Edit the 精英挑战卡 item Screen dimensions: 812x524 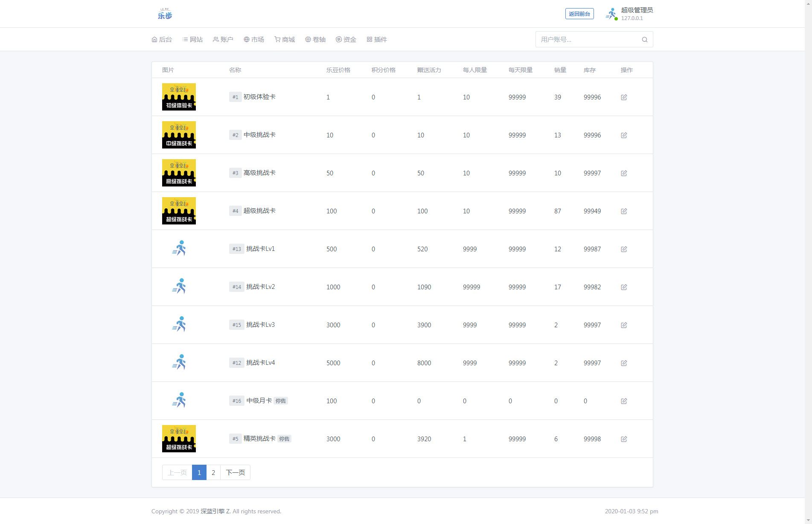(x=624, y=439)
